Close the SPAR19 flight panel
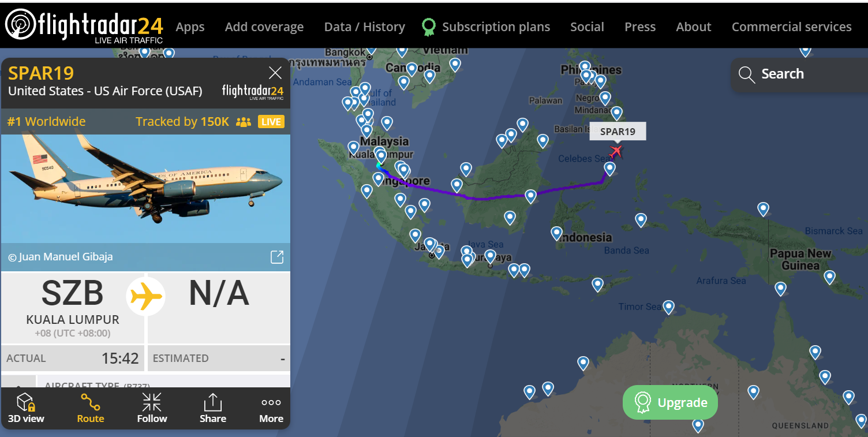The width and height of the screenshot is (868, 437). [275, 73]
